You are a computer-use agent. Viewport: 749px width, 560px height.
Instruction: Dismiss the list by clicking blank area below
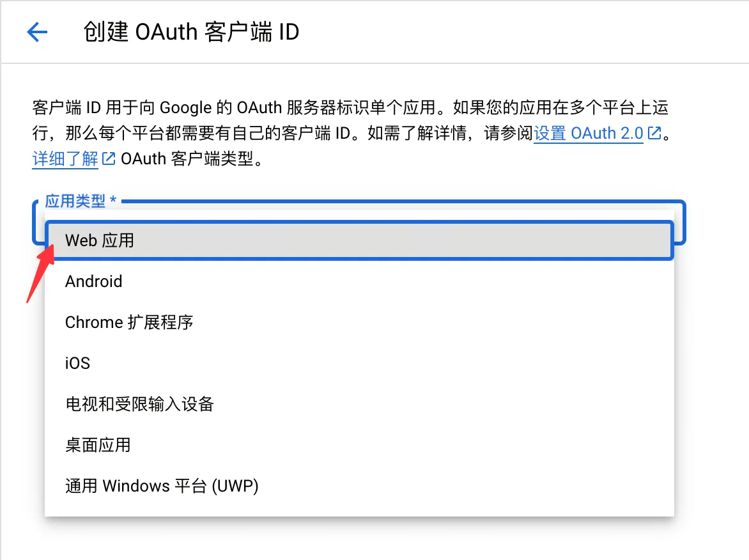[359, 540]
